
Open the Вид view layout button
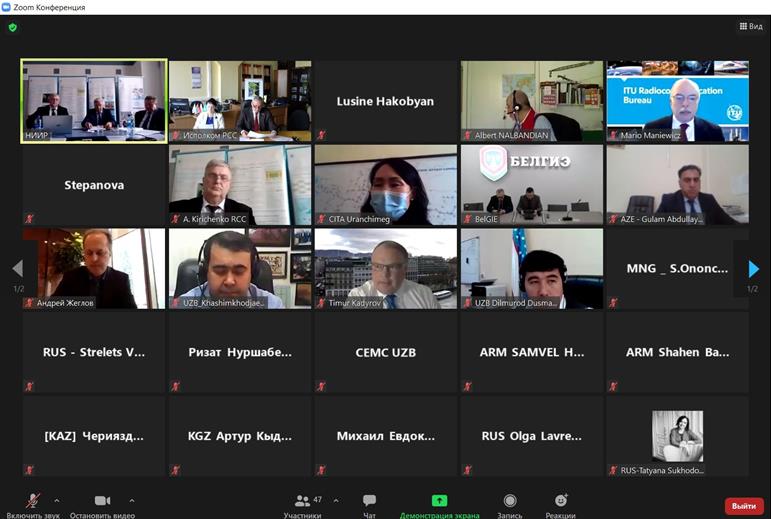751,26
